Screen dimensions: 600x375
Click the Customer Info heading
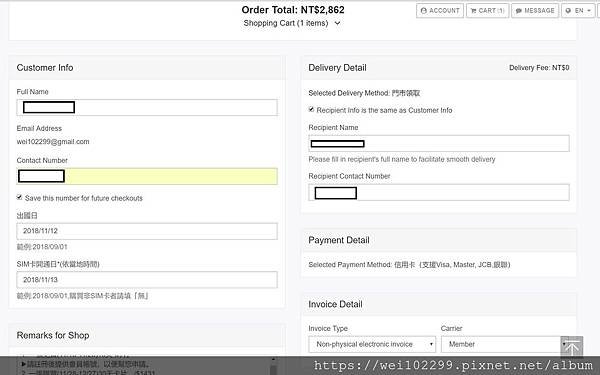(45, 68)
